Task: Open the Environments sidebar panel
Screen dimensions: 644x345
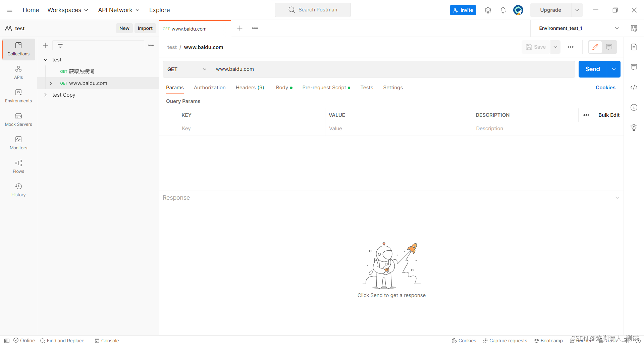Action: 18,96
